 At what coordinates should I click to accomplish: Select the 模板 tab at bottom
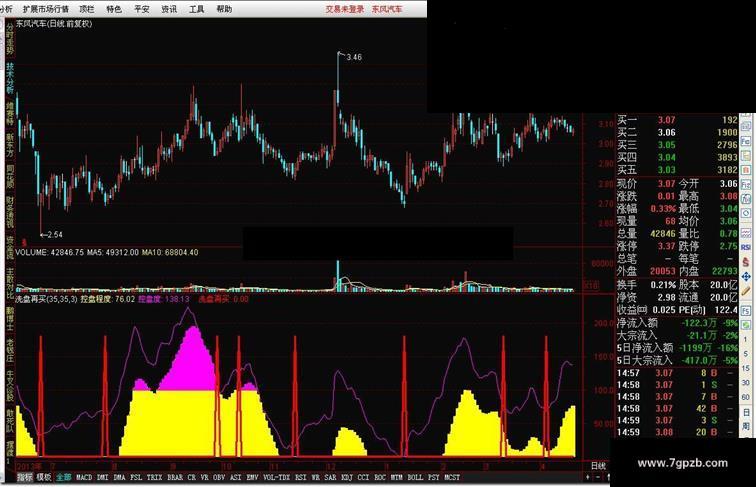click(43, 477)
